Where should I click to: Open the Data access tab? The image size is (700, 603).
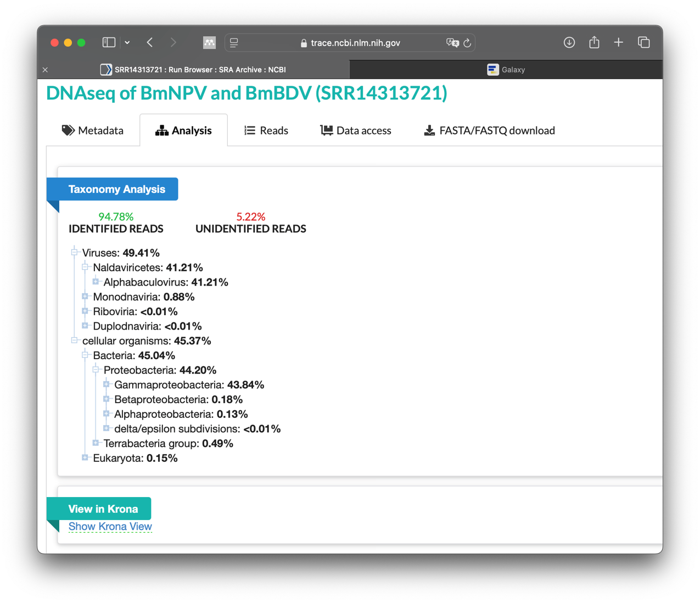(x=356, y=130)
